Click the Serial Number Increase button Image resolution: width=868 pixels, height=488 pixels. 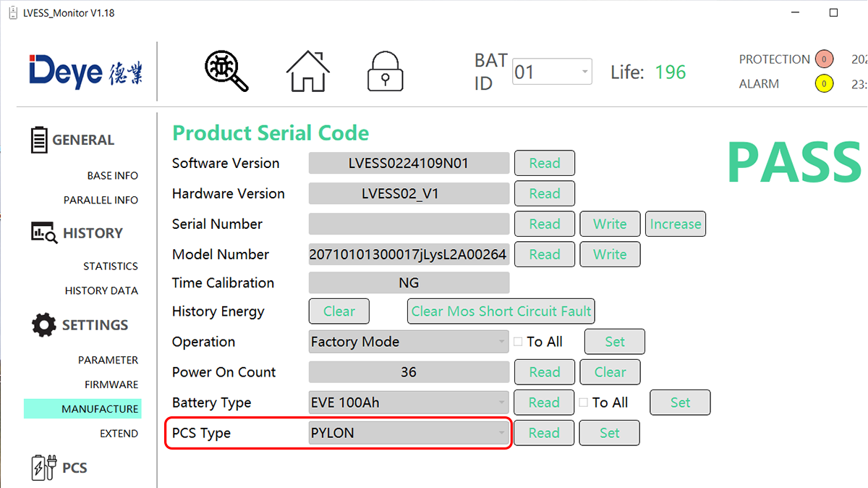coord(676,224)
